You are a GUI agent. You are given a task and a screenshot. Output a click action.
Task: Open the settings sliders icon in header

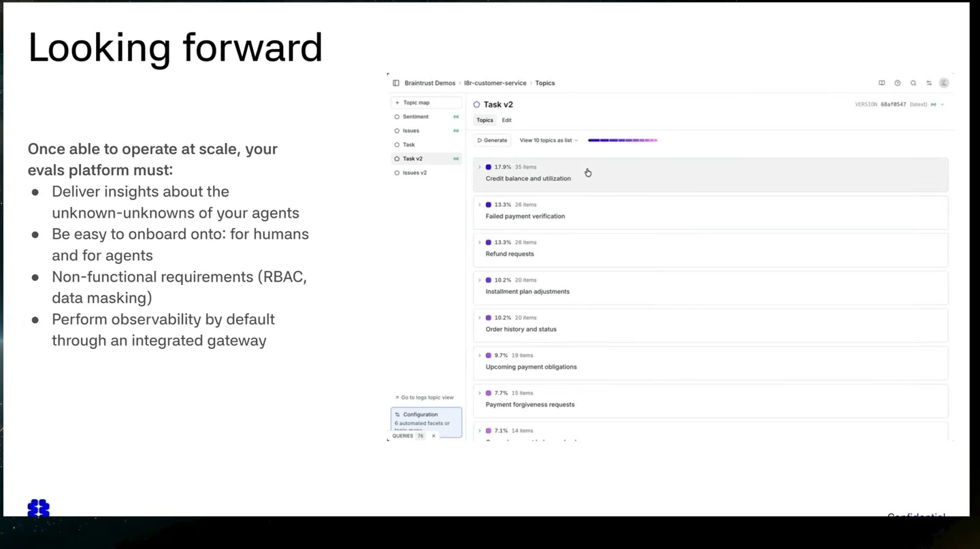[x=929, y=83]
